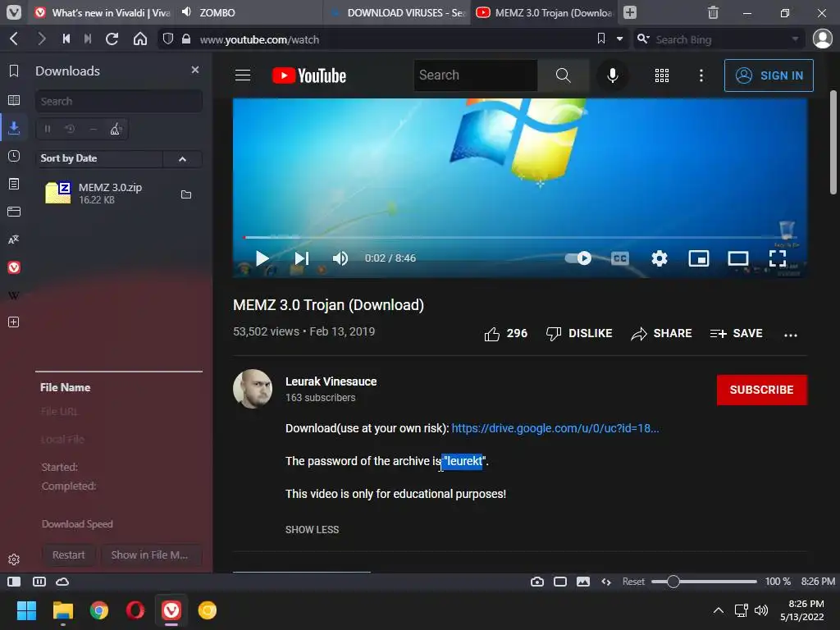
Task: Expand the Search Bing history dropdown
Action: click(x=795, y=39)
